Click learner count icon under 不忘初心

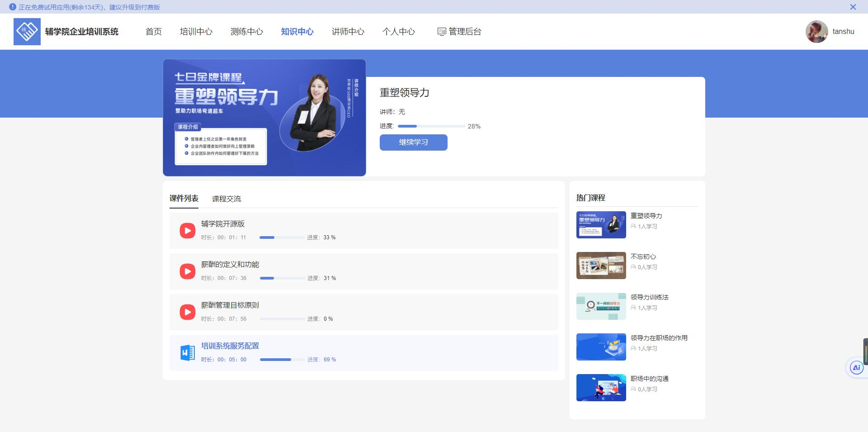click(633, 267)
